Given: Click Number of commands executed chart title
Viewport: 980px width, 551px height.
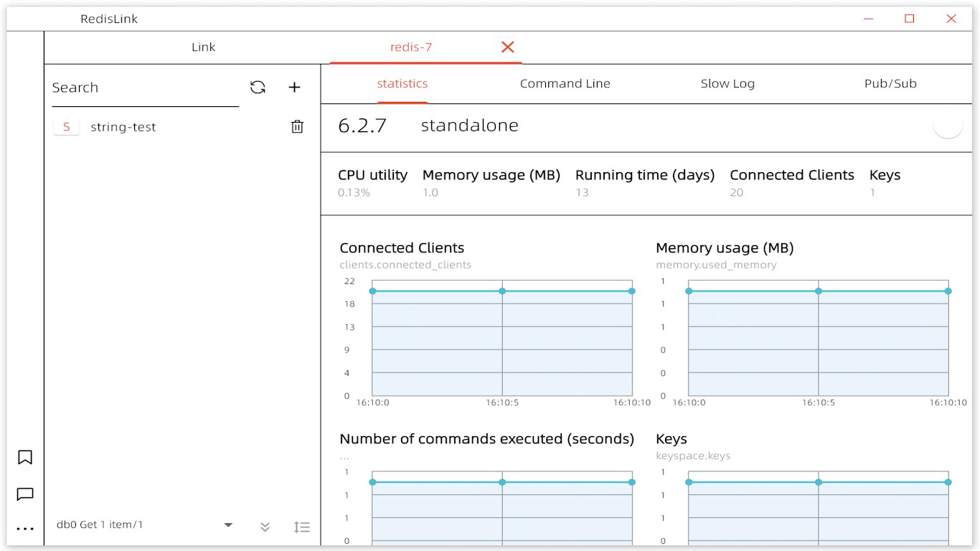Looking at the screenshot, I should pos(486,439).
